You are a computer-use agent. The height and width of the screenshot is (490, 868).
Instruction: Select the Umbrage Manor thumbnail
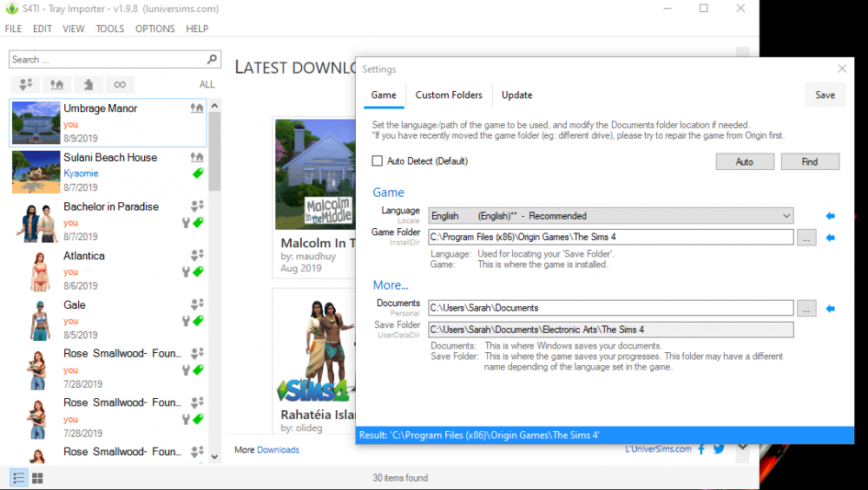click(36, 123)
